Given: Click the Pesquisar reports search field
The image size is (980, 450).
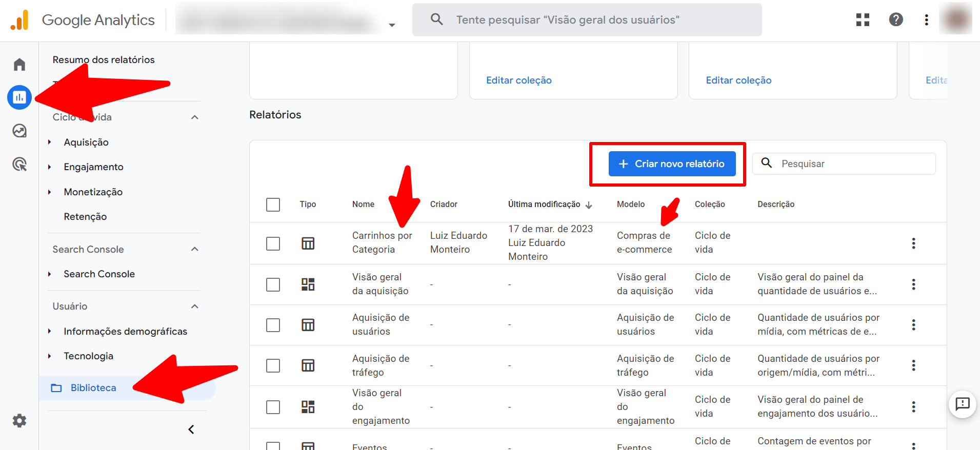Looking at the screenshot, I should (x=852, y=164).
